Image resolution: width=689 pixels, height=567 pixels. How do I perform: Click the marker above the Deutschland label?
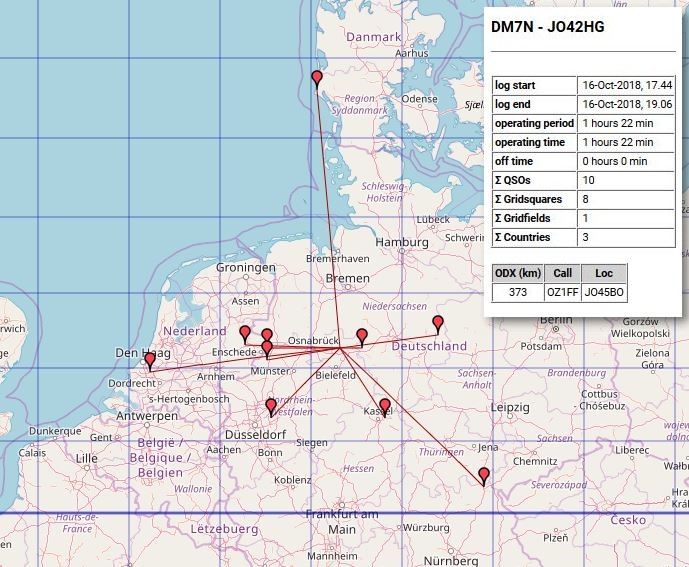[x=437, y=323]
